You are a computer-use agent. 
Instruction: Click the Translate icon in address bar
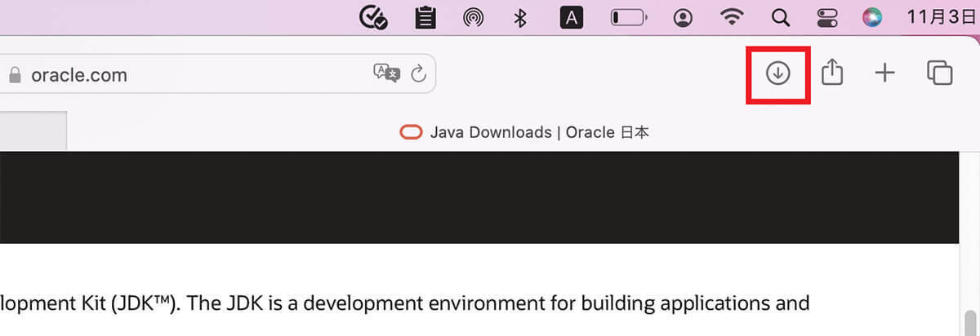386,74
